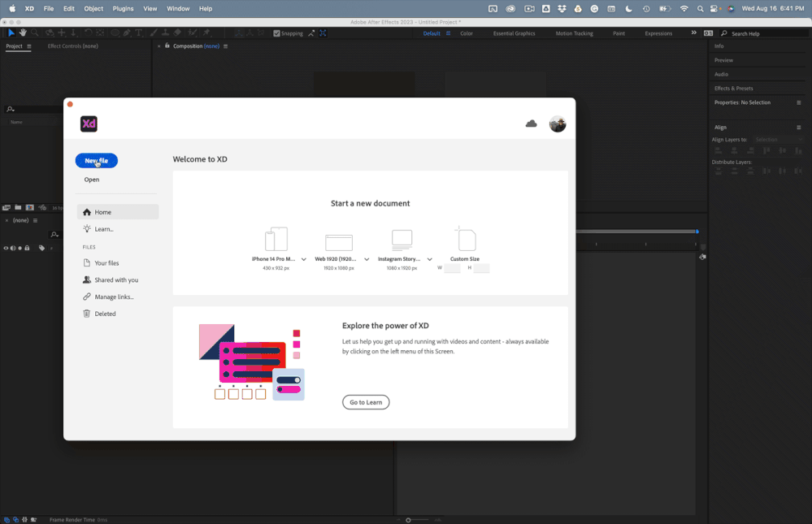Viewport: 812px width, 524px height.
Task: Choose the Custom Size document icon
Action: (x=466, y=239)
